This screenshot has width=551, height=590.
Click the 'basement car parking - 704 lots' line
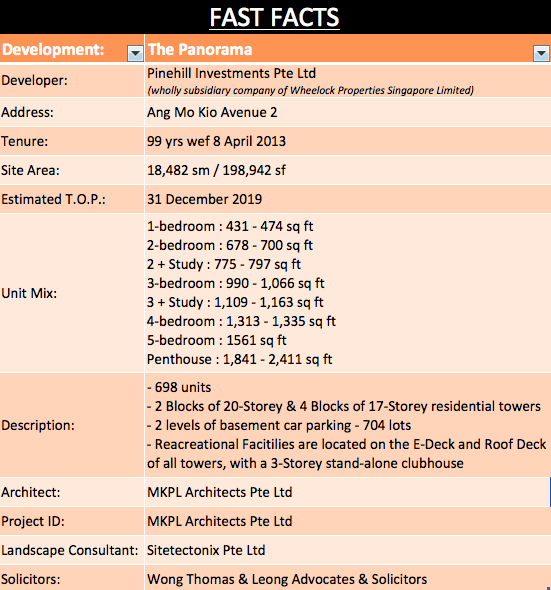279,425
